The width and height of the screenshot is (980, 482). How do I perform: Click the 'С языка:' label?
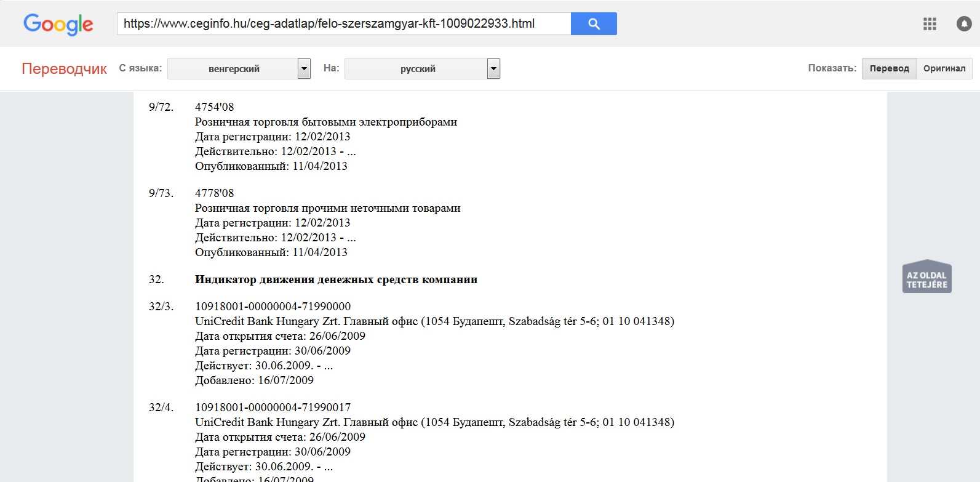(140, 68)
